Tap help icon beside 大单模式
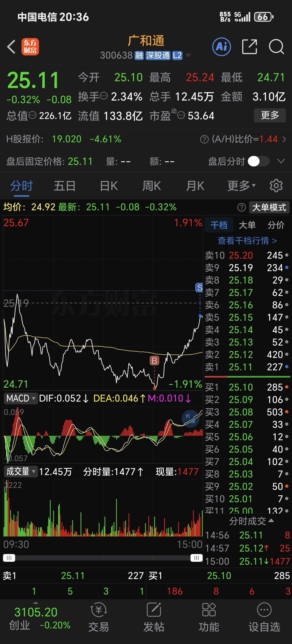This screenshot has width=292, height=644. point(241,207)
